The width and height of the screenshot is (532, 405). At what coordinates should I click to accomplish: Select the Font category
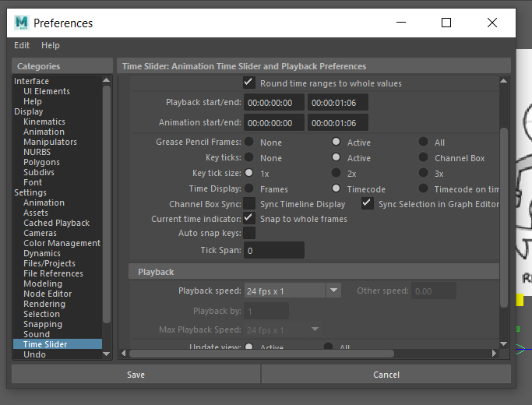33,182
